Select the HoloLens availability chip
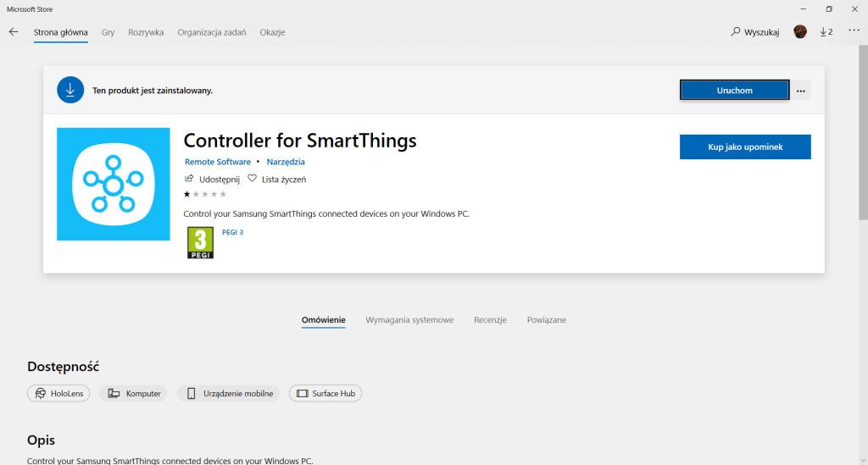The image size is (868, 465). point(58,394)
